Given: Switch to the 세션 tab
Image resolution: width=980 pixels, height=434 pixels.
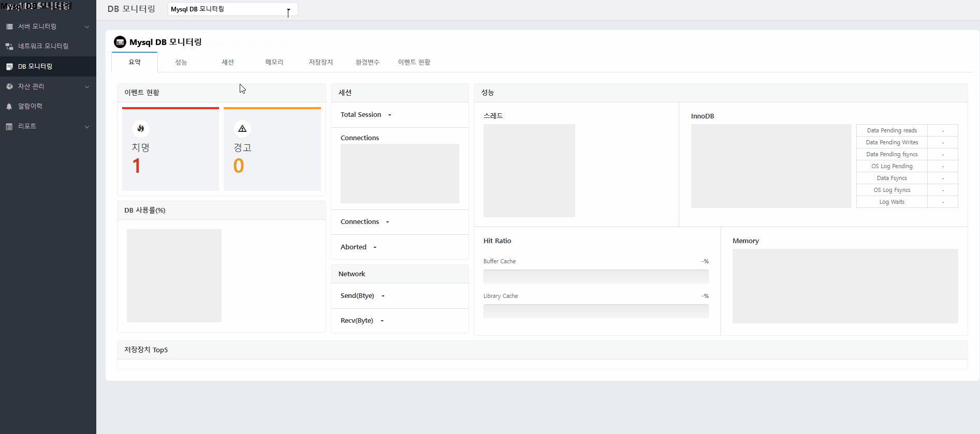Looking at the screenshot, I should (228, 62).
